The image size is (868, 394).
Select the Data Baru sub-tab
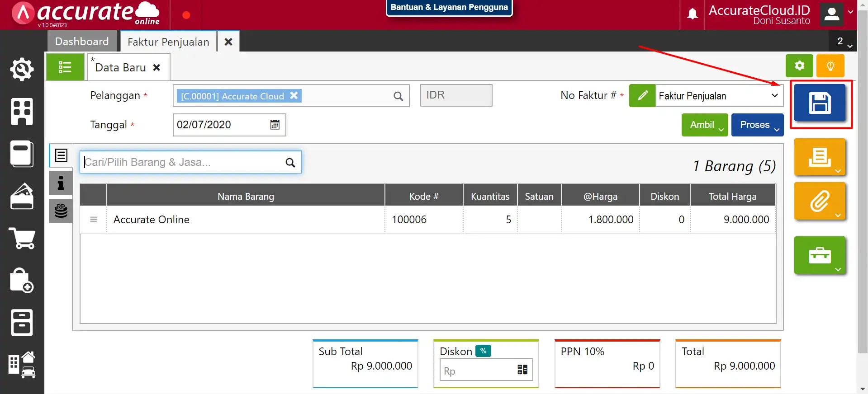pos(120,68)
